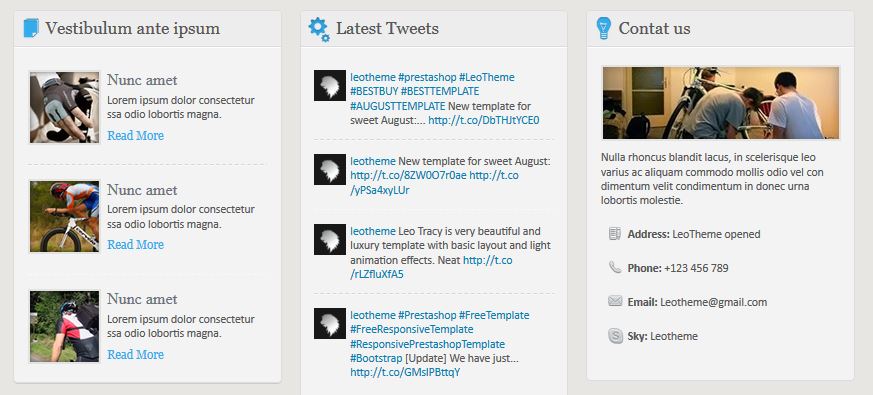Image resolution: width=873 pixels, height=395 pixels.
Task: Click the envelope icon next to Email
Action: pos(615,301)
